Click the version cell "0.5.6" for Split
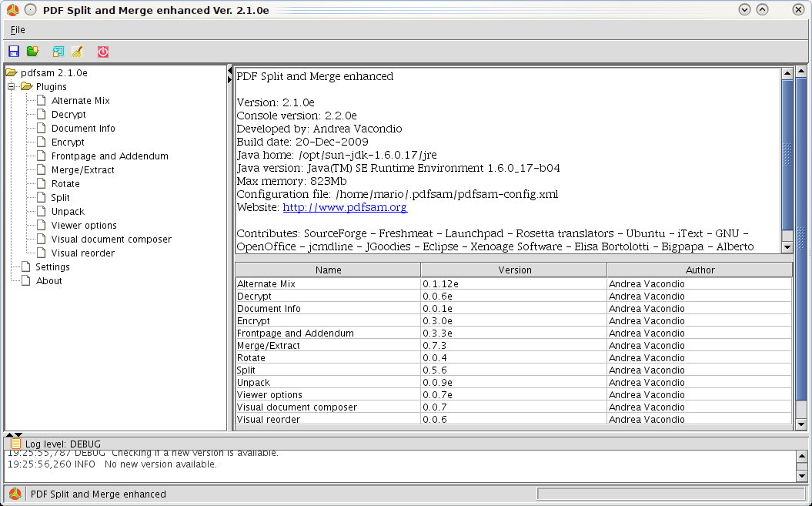812x506 pixels. (513, 370)
